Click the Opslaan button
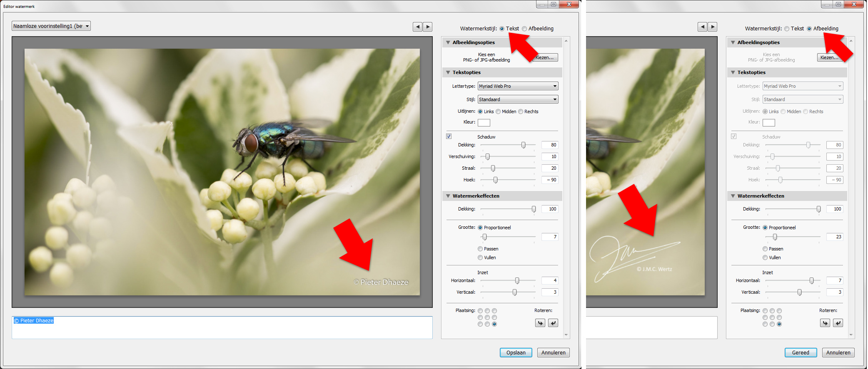868x369 pixels. pyautogui.click(x=516, y=352)
